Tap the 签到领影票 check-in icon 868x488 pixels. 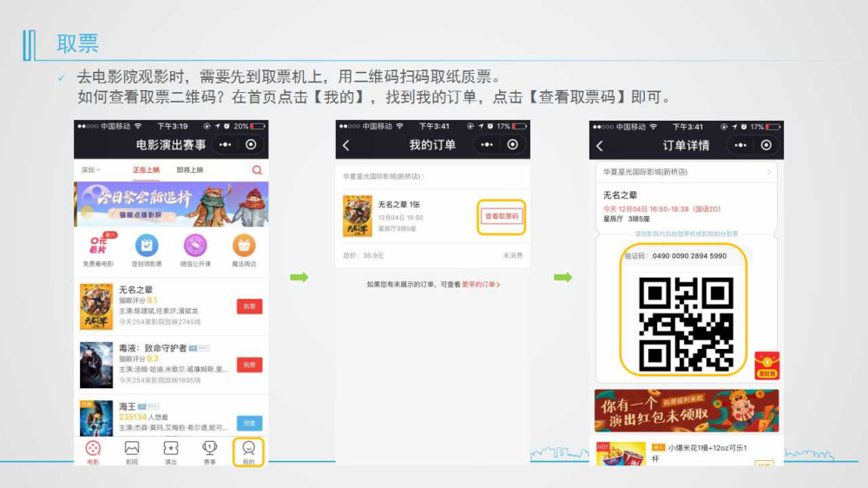click(x=147, y=246)
